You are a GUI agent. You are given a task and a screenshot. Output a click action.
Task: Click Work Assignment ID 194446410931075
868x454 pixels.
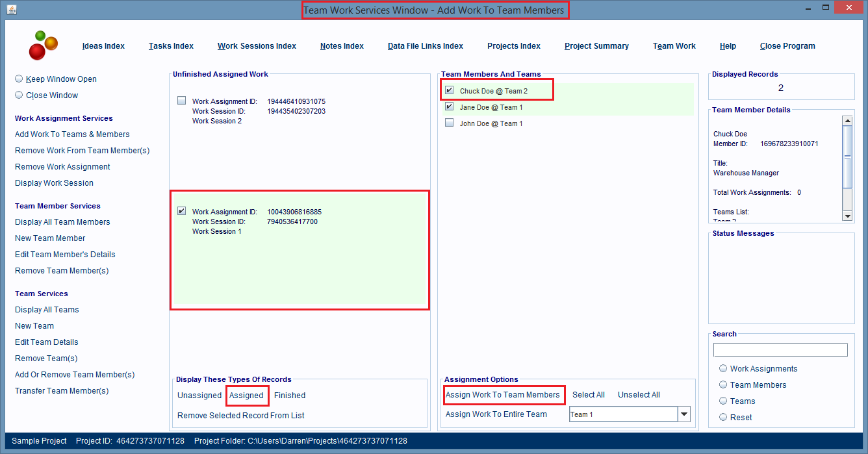(296, 102)
